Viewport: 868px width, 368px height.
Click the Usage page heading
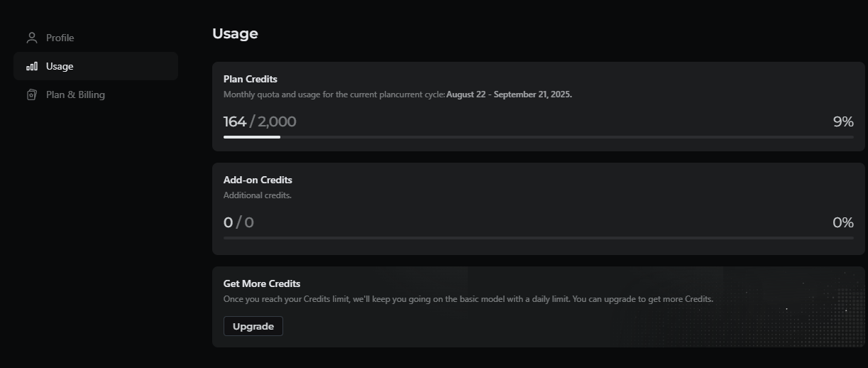pos(235,33)
